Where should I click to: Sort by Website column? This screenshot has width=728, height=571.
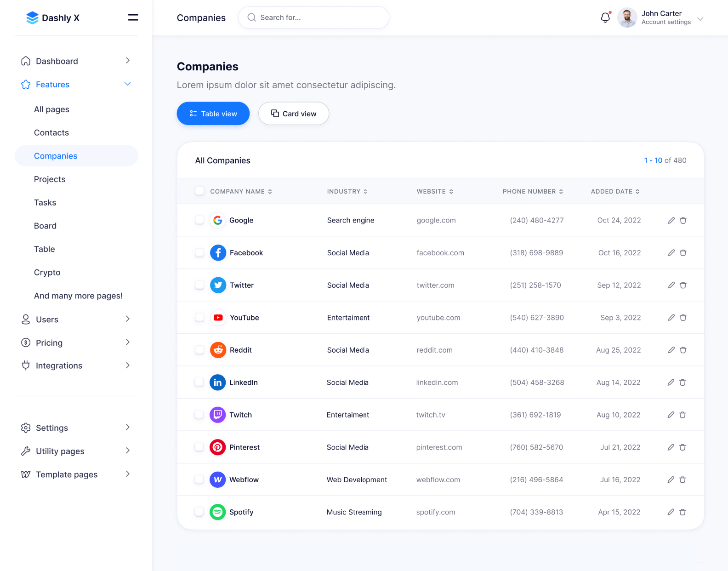pos(435,191)
